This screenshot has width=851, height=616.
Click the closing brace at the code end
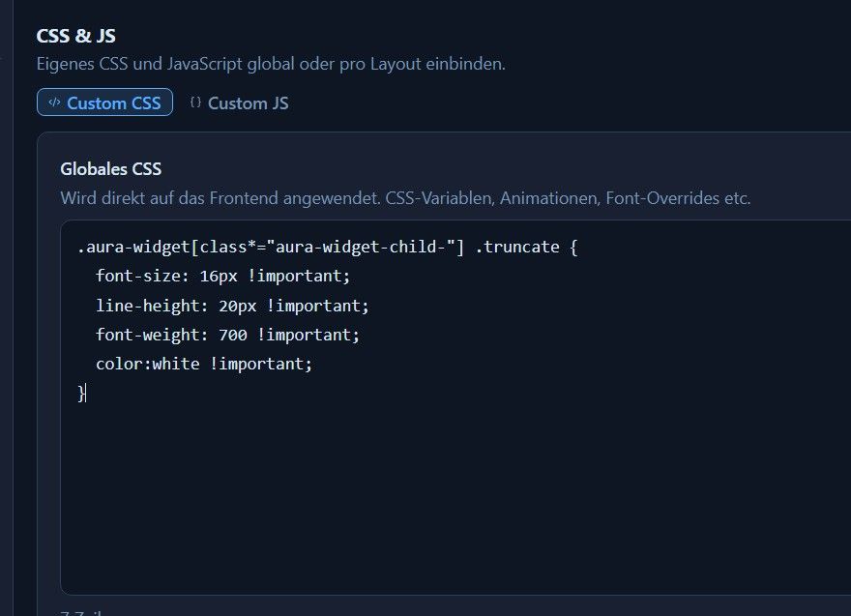pyautogui.click(x=81, y=393)
